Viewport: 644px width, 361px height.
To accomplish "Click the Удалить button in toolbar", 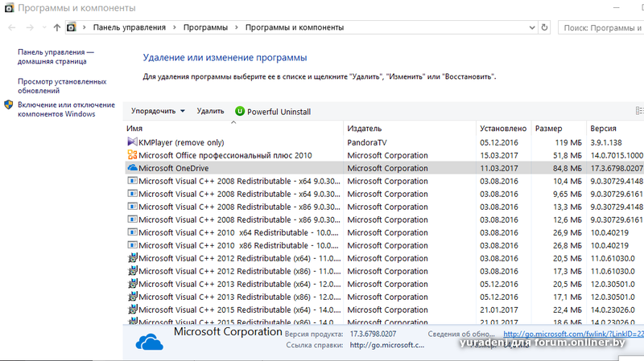I will pos(210,112).
